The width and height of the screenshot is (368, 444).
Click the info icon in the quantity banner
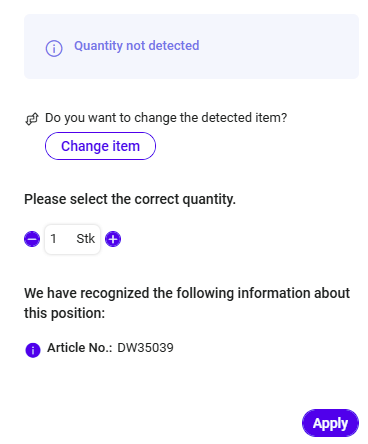click(54, 49)
